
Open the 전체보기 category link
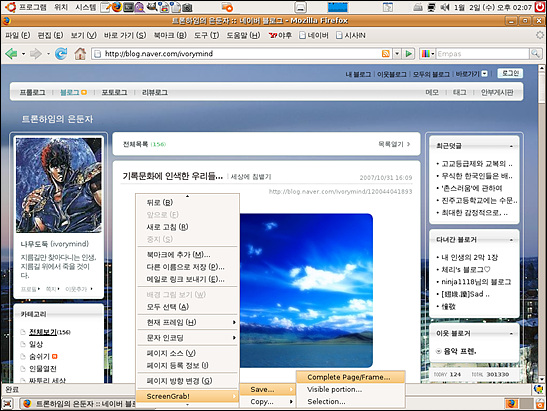[43, 332]
